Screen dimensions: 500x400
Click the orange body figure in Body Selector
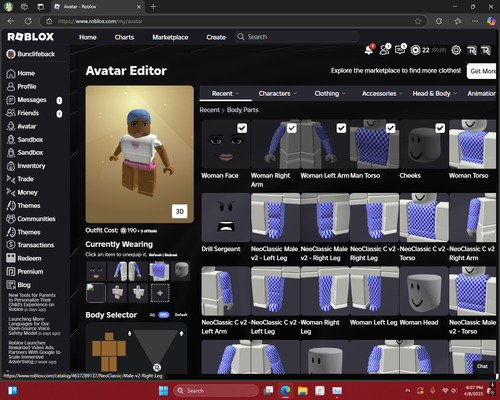(x=109, y=352)
